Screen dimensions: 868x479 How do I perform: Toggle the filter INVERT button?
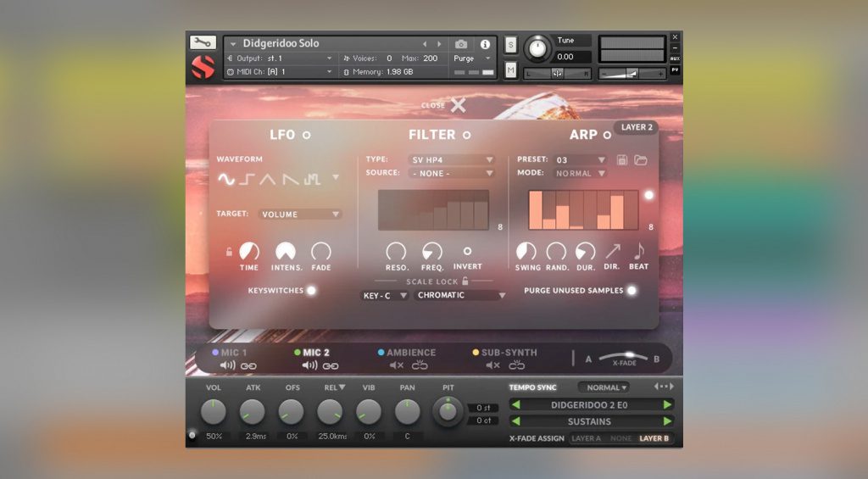pyautogui.click(x=467, y=252)
